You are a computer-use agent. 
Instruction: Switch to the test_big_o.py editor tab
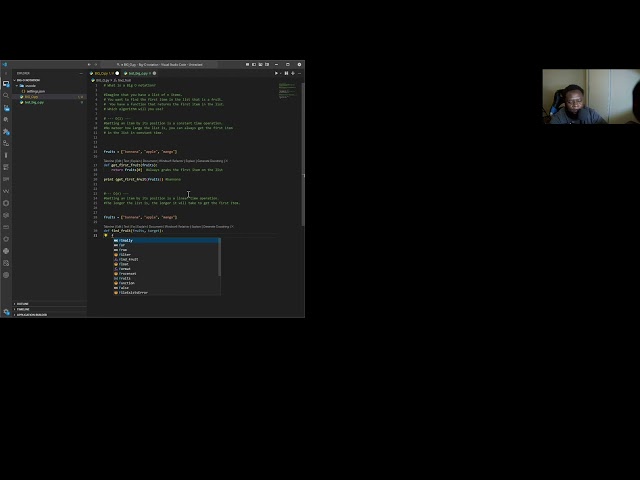point(137,73)
